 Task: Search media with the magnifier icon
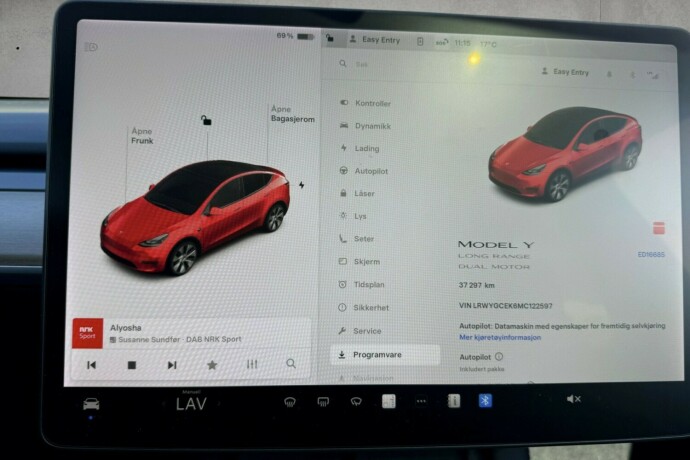coord(291,364)
